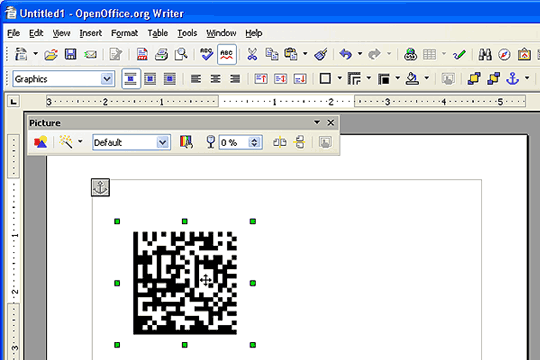Pick the background color
Image resolution: width=540 pixels, height=360 pixels.
(412, 79)
